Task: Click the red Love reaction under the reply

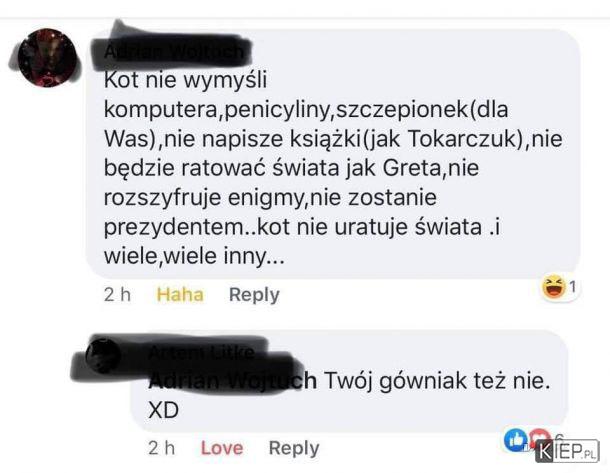Action: 222,448
